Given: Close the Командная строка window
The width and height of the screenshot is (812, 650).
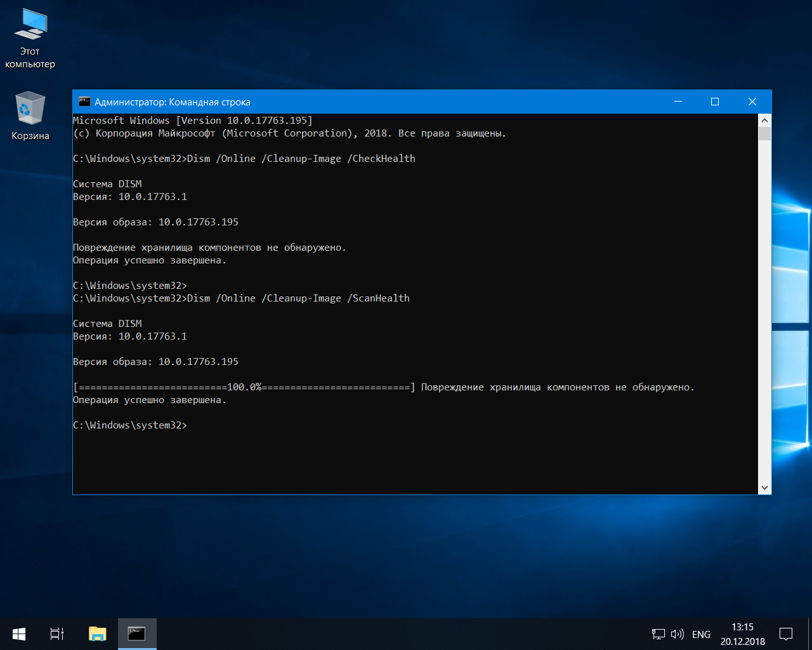Looking at the screenshot, I should click(x=752, y=102).
